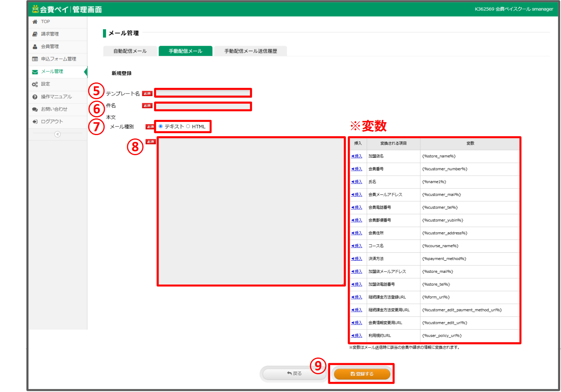Screen dimensions: 561x392
Task: Click the お問い合わせ chat bubble icon
Action: (x=35, y=109)
